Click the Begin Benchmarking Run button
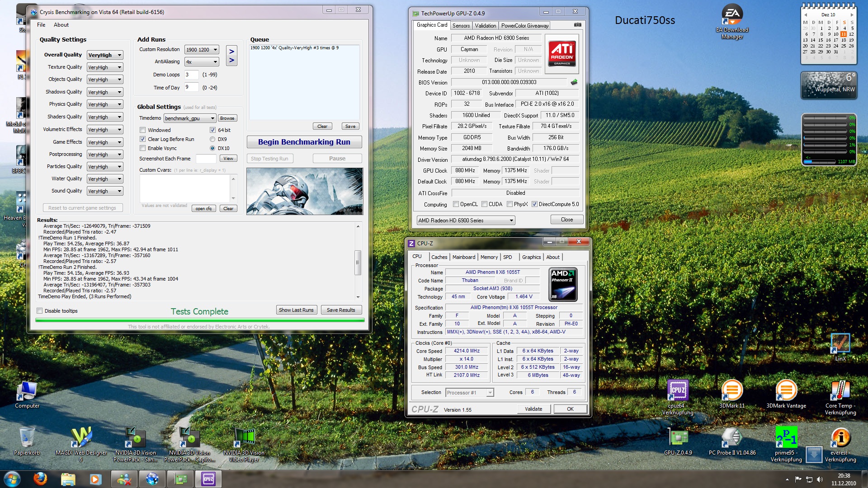Image resolution: width=868 pixels, height=488 pixels. (x=304, y=142)
